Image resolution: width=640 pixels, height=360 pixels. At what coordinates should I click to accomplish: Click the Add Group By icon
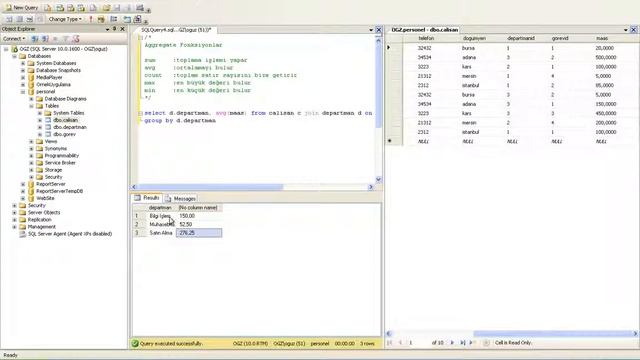click(114, 19)
